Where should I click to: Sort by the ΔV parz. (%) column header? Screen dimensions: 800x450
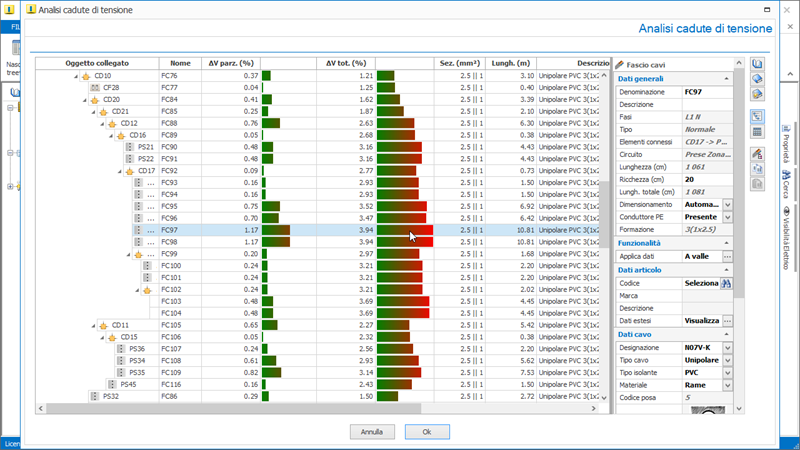[231, 63]
